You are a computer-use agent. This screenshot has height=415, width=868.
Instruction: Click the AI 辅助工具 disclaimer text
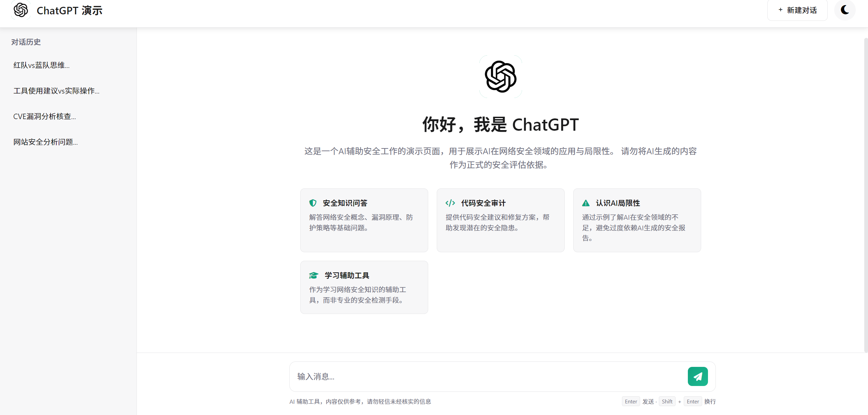tap(360, 402)
